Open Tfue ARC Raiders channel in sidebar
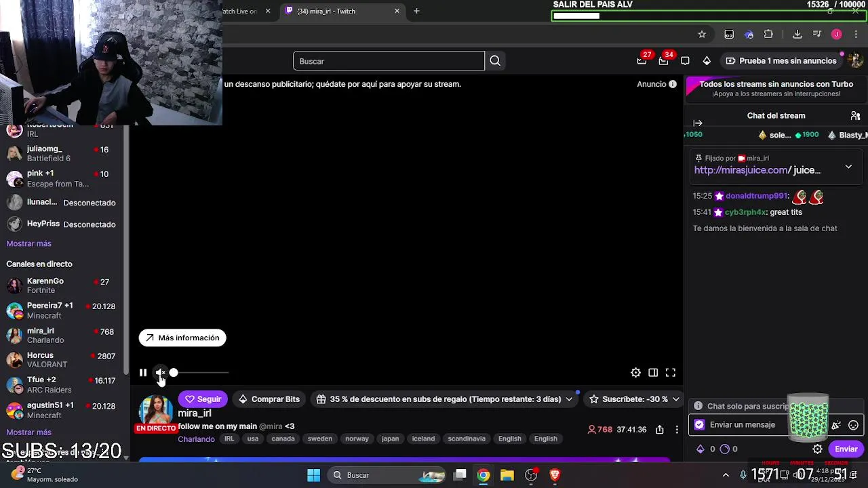This screenshot has width=868, height=488. pyautogui.click(x=62, y=385)
